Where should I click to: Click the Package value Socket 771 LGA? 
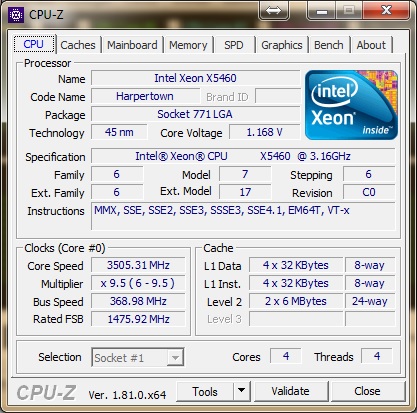click(196, 114)
